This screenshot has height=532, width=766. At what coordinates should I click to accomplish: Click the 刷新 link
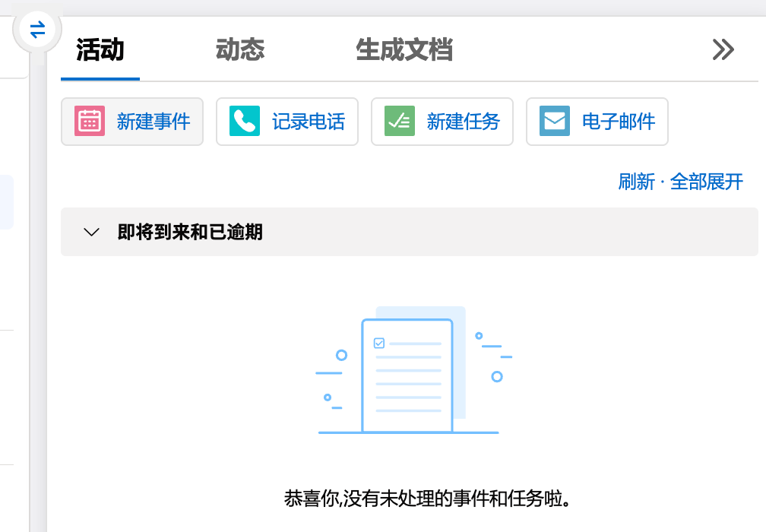click(636, 182)
